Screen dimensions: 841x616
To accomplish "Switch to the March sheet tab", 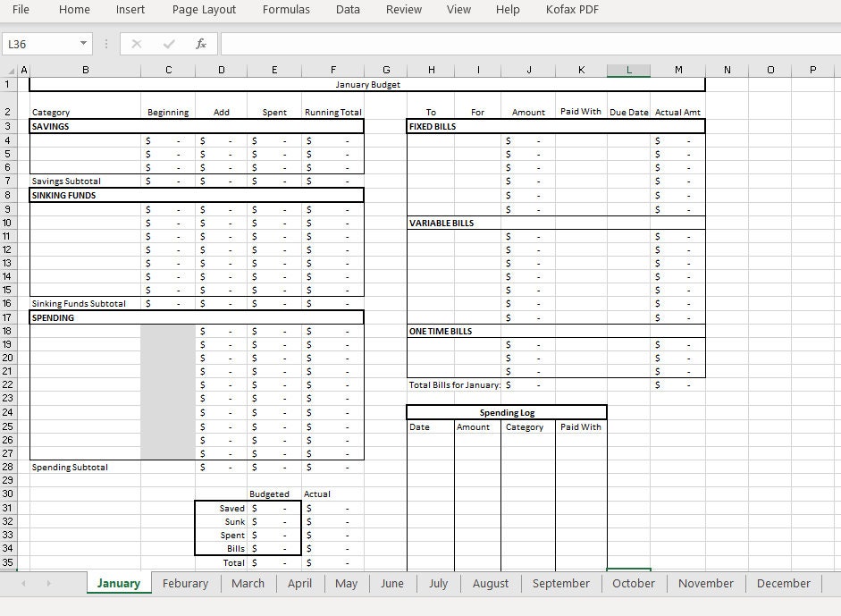I will point(248,583).
